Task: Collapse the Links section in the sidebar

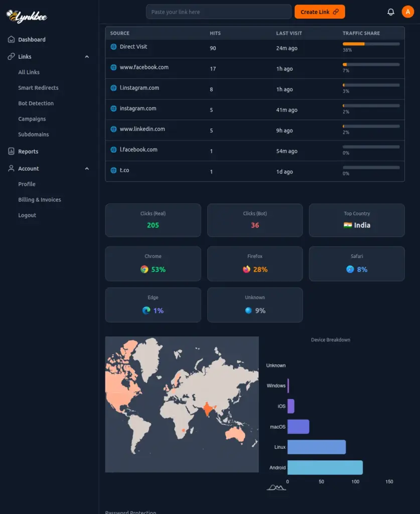Action: [x=87, y=57]
